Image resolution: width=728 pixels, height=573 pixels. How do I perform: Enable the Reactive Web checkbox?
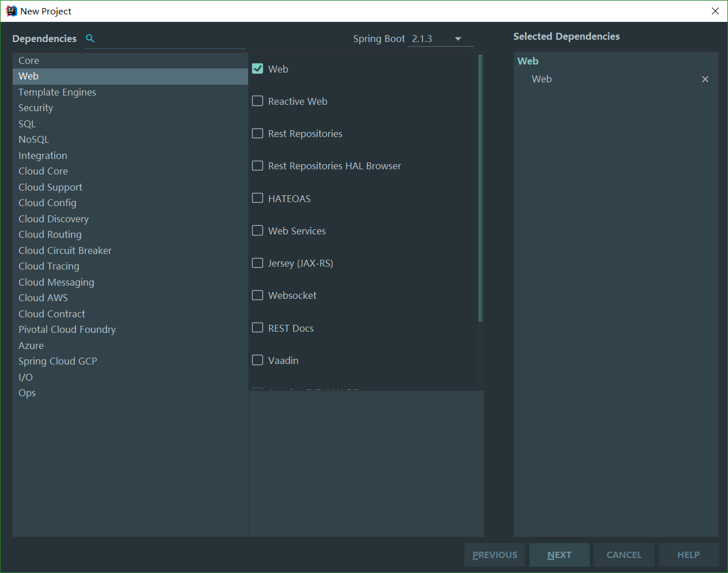pyautogui.click(x=258, y=101)
